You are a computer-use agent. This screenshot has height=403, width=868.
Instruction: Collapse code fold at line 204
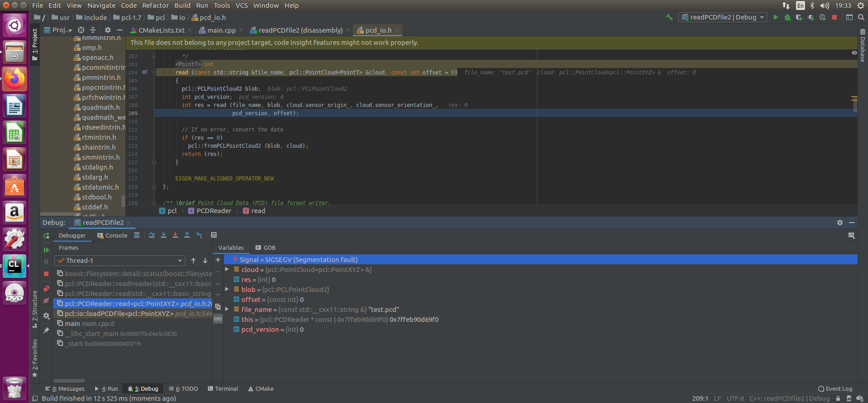tap(154, 73)
